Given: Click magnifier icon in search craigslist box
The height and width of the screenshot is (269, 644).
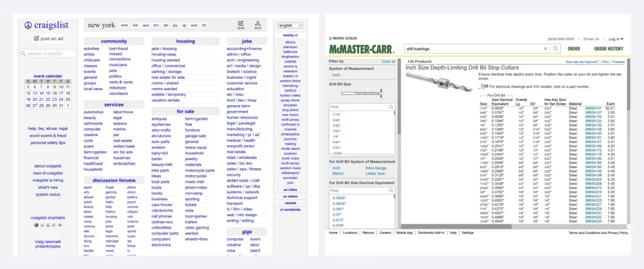Looking at the screenshot, I should pyautogui.click(x=23, y=54).
